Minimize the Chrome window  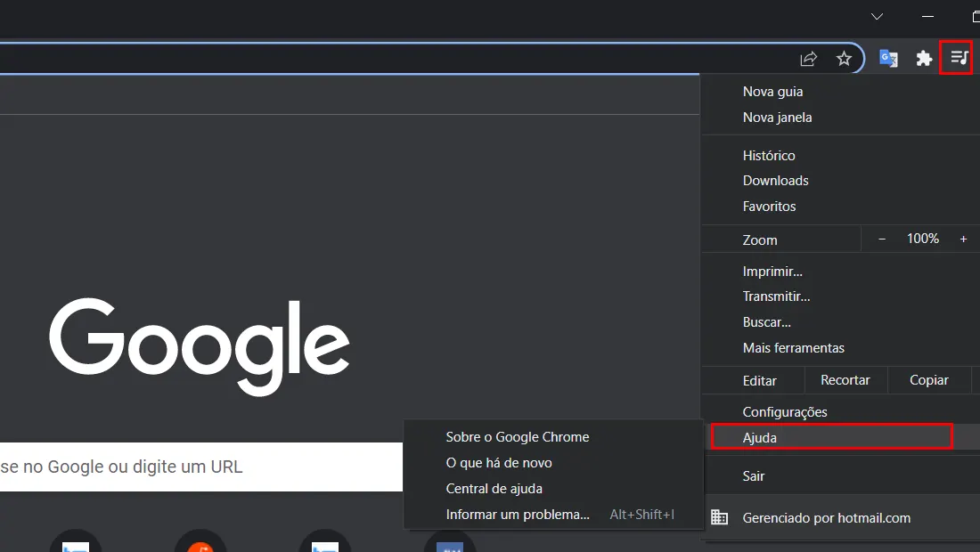tap(927, 16)
